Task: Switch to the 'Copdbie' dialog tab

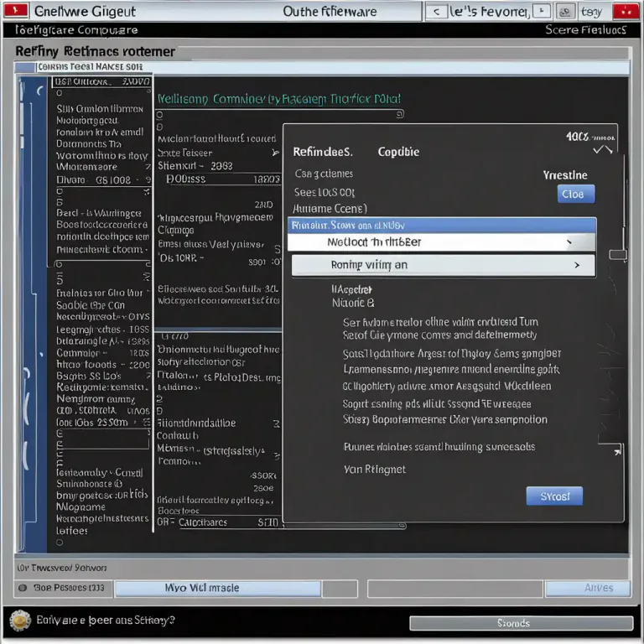Action: [x=398, y=152]
